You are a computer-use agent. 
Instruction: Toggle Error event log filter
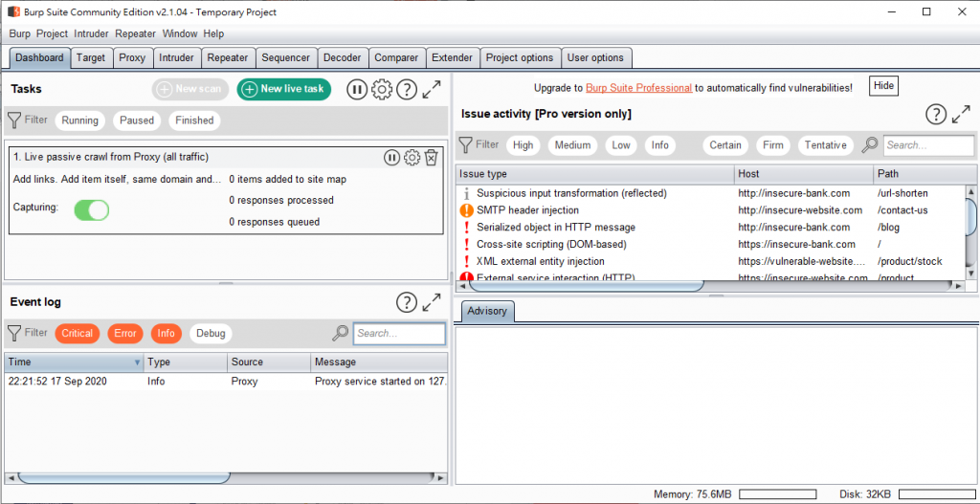click(125, 334)
